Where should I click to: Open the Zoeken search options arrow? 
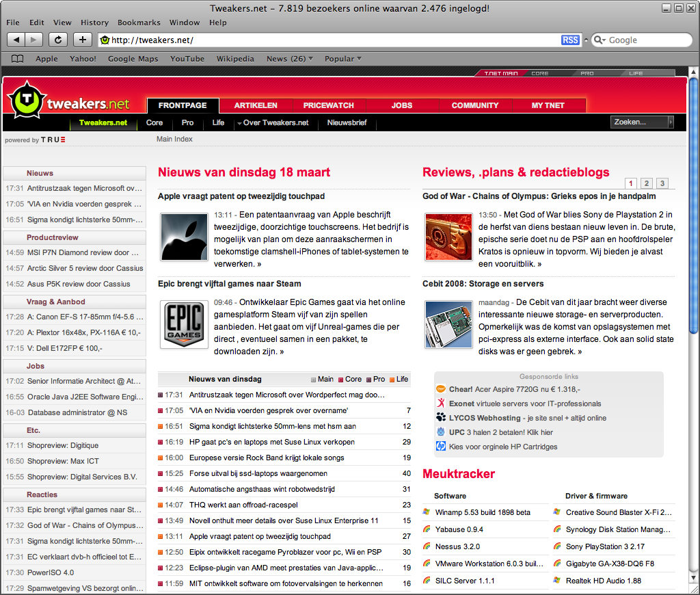pyautogui.click(x=671, y=122)
